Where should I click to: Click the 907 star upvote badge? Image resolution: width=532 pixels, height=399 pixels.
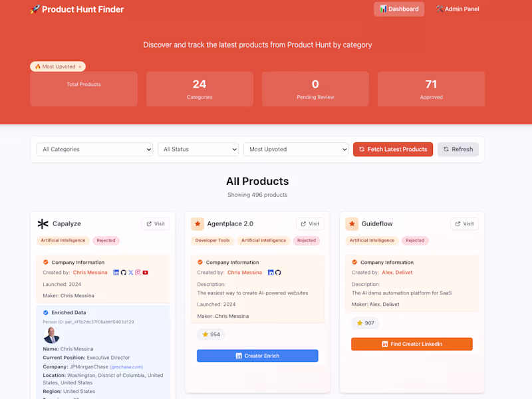coord(365,323)
